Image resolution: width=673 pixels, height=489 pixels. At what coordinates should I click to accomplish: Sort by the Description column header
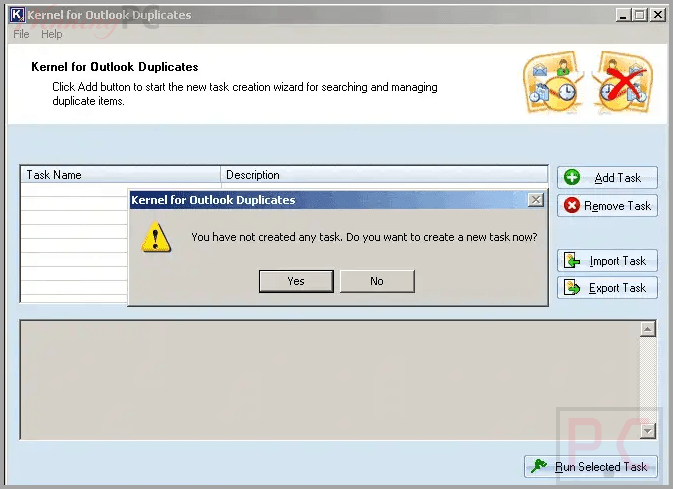click(384, 175)
